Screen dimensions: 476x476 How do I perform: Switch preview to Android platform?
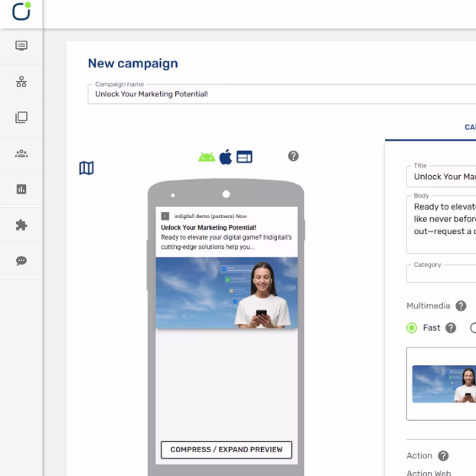click(207, 157)
